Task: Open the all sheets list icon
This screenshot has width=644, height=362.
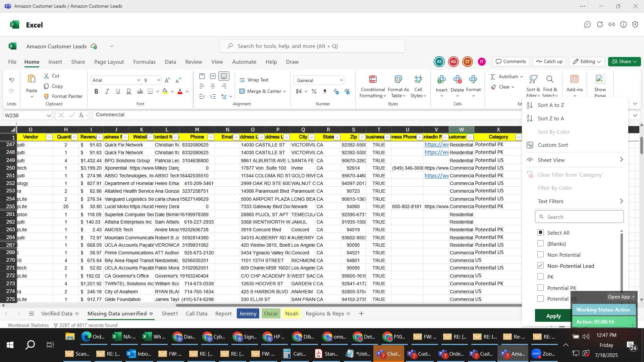Action: click(32, 314)
